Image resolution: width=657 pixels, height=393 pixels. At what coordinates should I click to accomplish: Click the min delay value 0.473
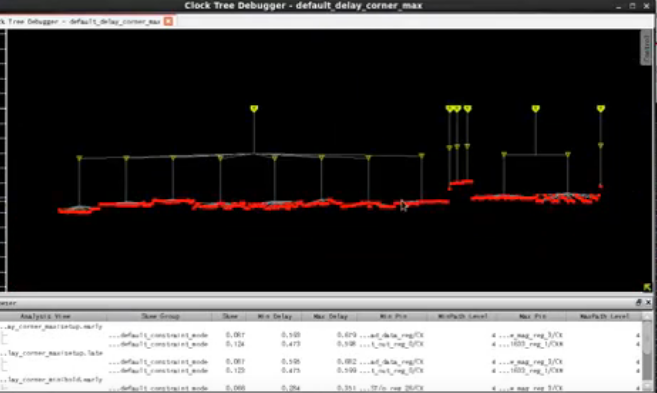(291, 344)
